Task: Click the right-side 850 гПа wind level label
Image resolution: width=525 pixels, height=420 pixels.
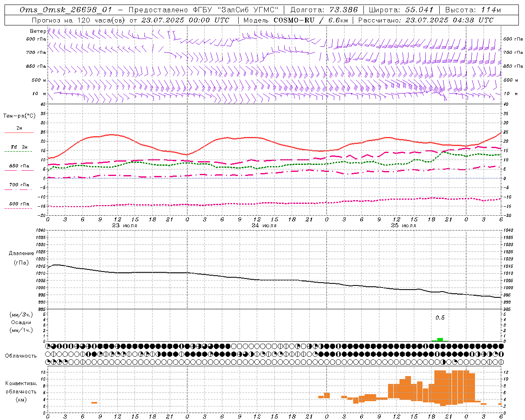Action: (513, 66)
